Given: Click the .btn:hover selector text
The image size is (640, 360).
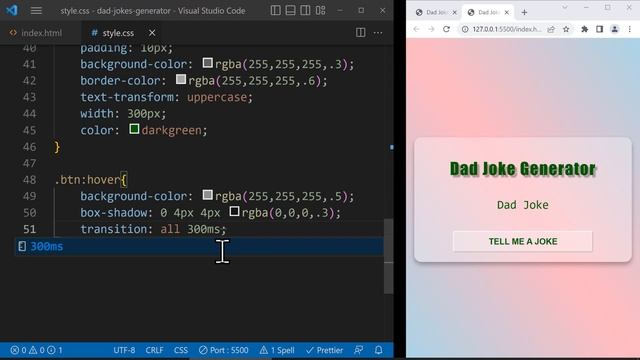Looking at the screenshot, I should point(87,180).
